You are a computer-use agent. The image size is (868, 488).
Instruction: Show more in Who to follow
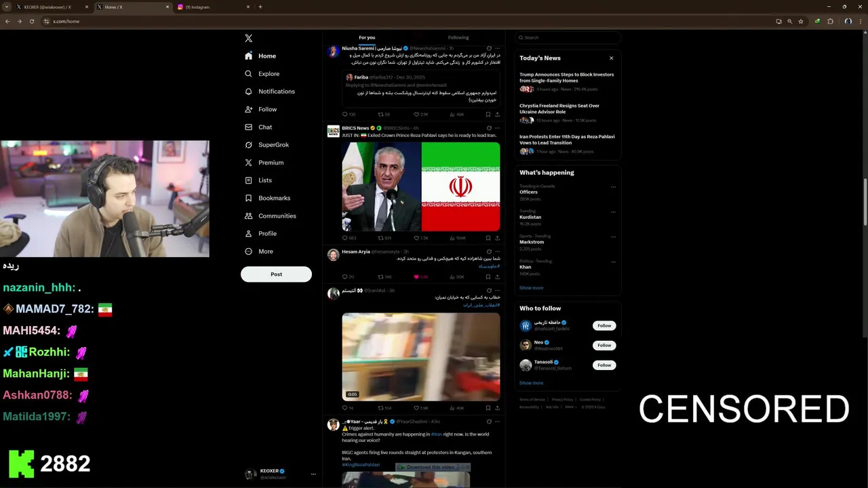[x=531, y=383]
